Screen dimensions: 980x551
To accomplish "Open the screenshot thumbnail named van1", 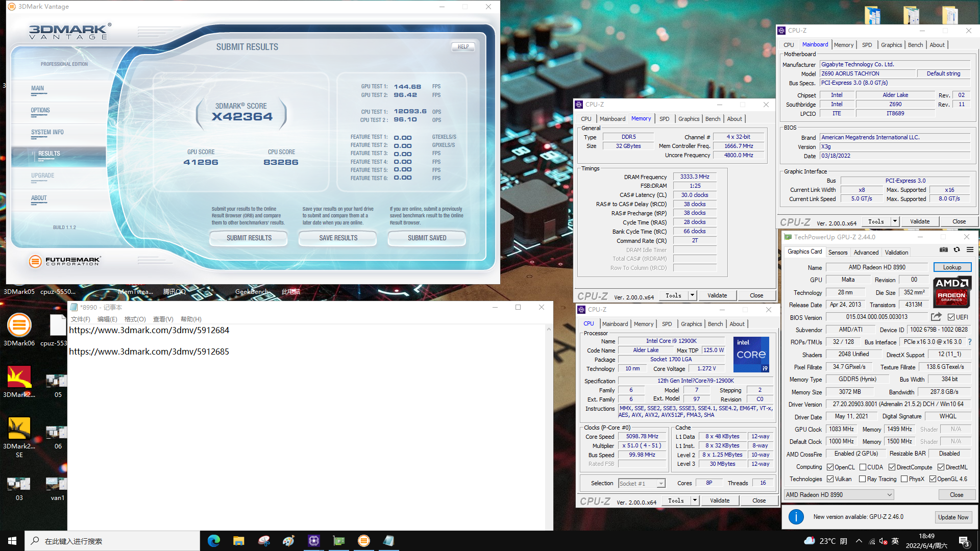I will tap(56, 489).
